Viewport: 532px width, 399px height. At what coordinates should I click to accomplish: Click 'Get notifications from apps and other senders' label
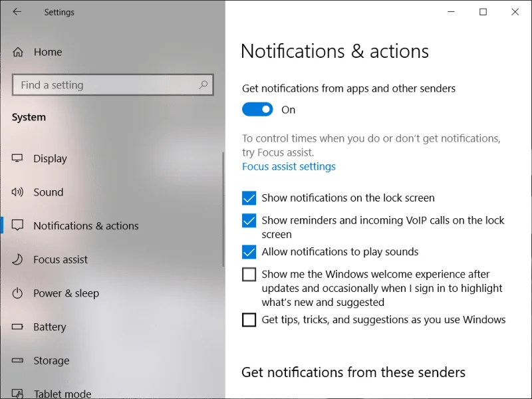tap(348, 88)
